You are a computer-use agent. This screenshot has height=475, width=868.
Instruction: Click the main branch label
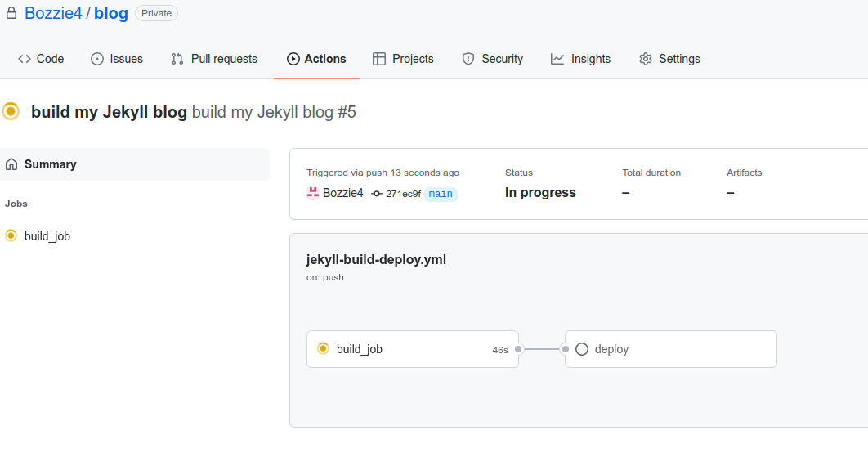(441, 194)
